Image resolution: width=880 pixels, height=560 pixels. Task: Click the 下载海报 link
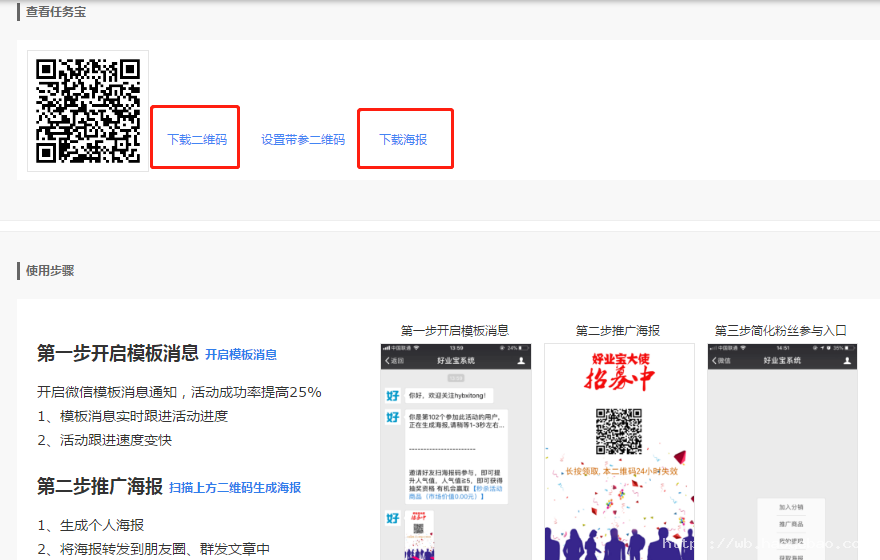403,139
